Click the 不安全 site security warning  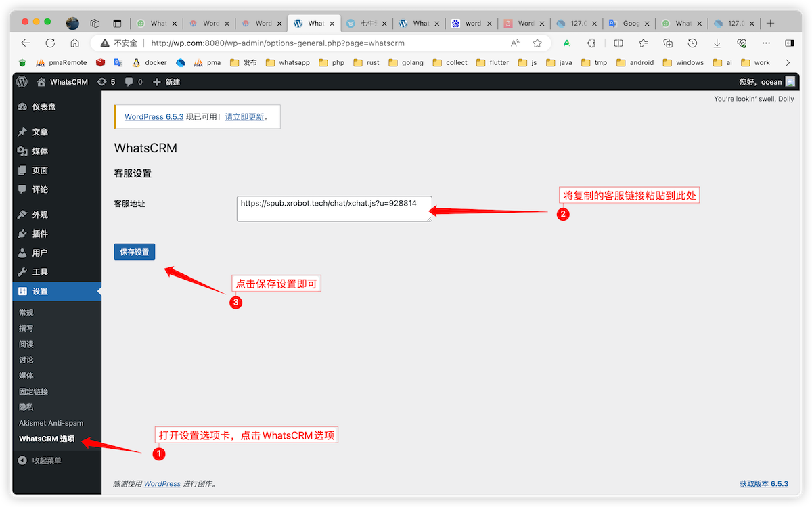(x=120, y=43)
